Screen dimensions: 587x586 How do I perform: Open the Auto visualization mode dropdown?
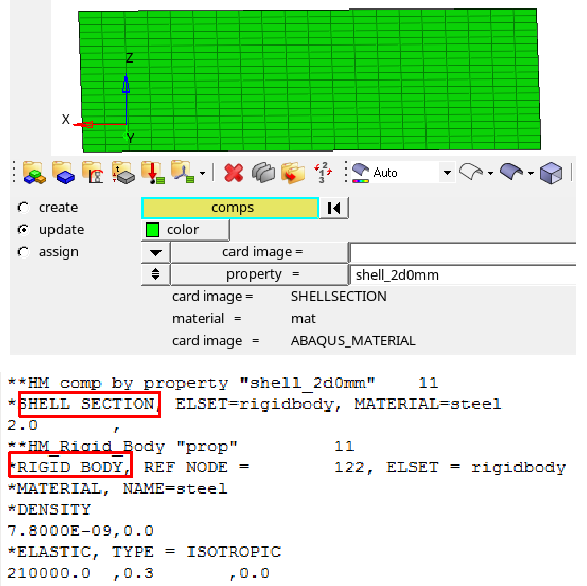tap(447, 173)
